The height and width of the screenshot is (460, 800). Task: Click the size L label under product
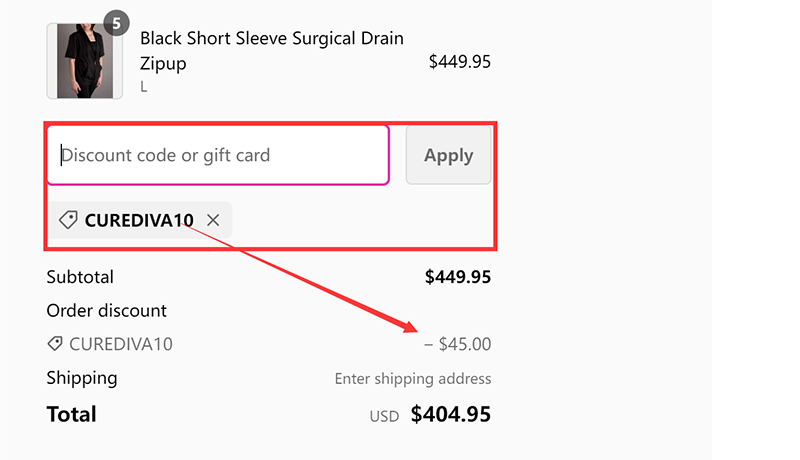click(x=144, y=87)
